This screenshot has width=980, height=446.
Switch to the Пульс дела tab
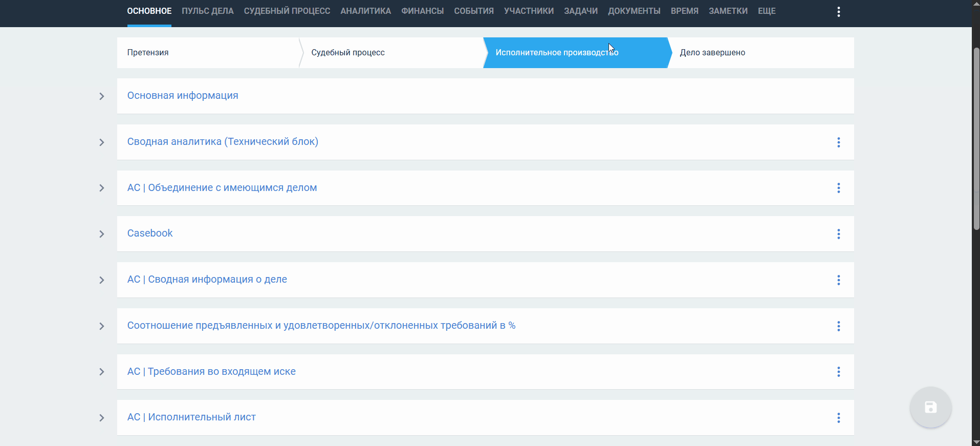tap(207, 11)
